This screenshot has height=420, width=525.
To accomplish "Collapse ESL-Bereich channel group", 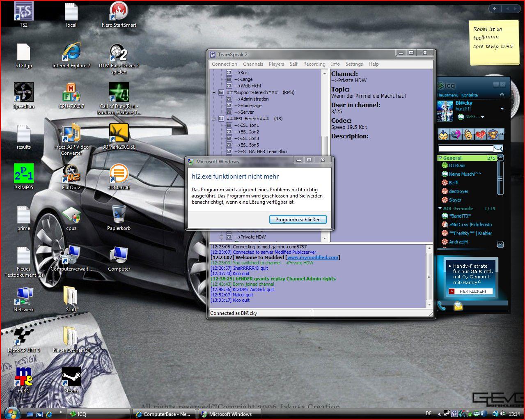I will (214, 119).
